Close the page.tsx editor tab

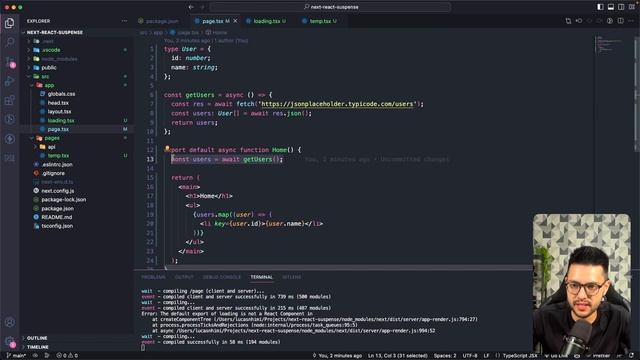pyautogui.click(x=235, y=21)
